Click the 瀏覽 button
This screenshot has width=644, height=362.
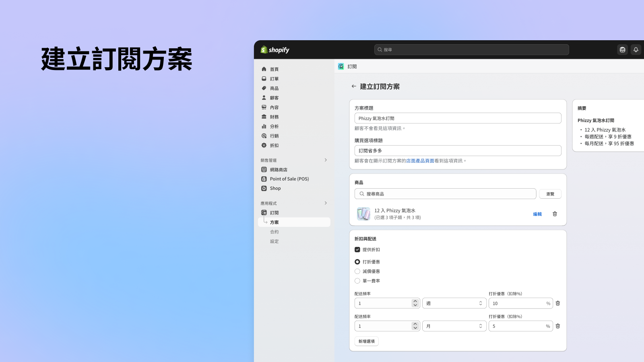[x=550, y=194]
